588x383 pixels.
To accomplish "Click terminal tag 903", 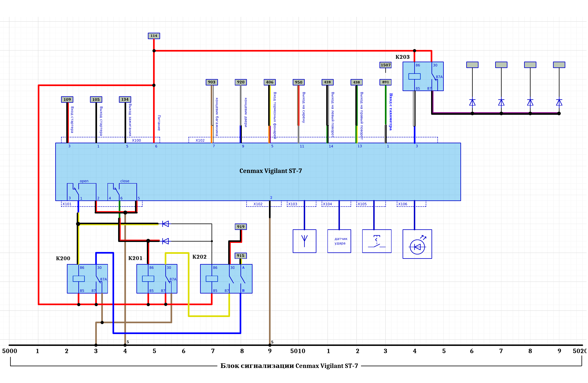I will pyautogui.click(x=212, y=82).
